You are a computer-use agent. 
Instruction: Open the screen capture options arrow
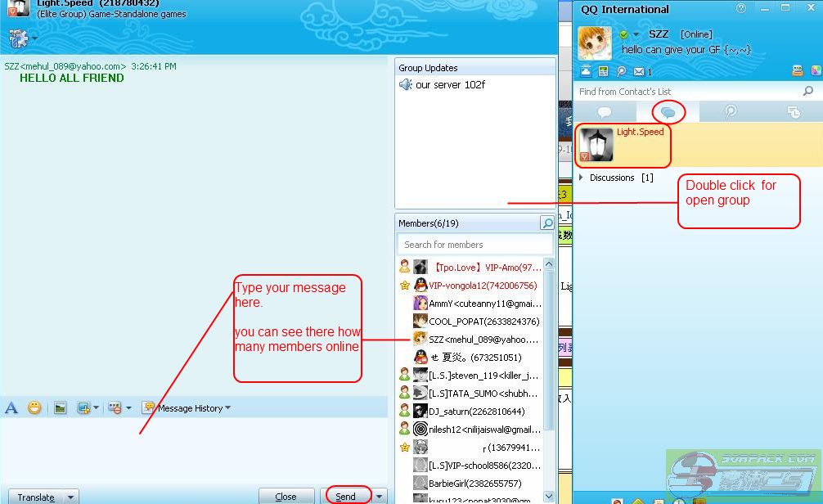[x=96, y=407]
